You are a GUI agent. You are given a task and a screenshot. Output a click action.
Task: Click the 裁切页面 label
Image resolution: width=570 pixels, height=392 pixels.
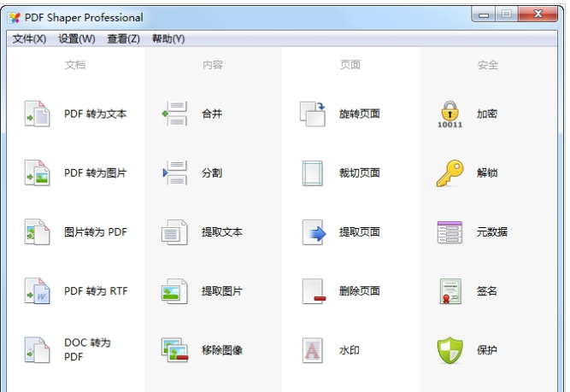[360, 173]
